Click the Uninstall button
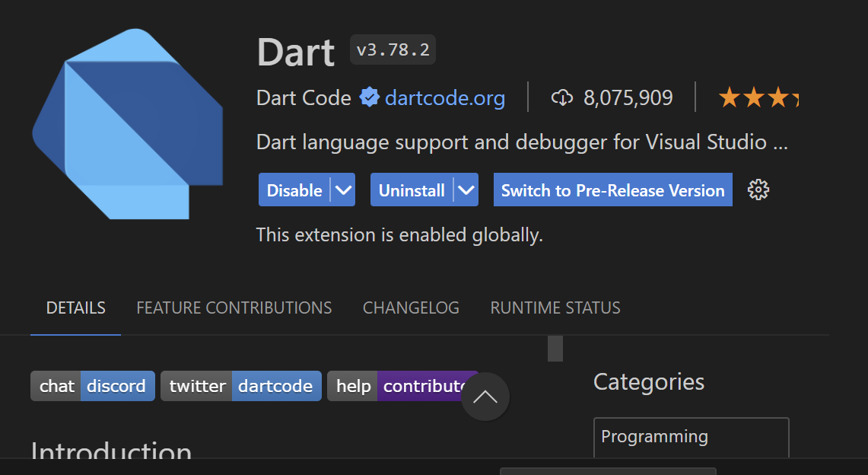Image resolution: width=868 pixels, height=475 pixels. coord(412,190)
